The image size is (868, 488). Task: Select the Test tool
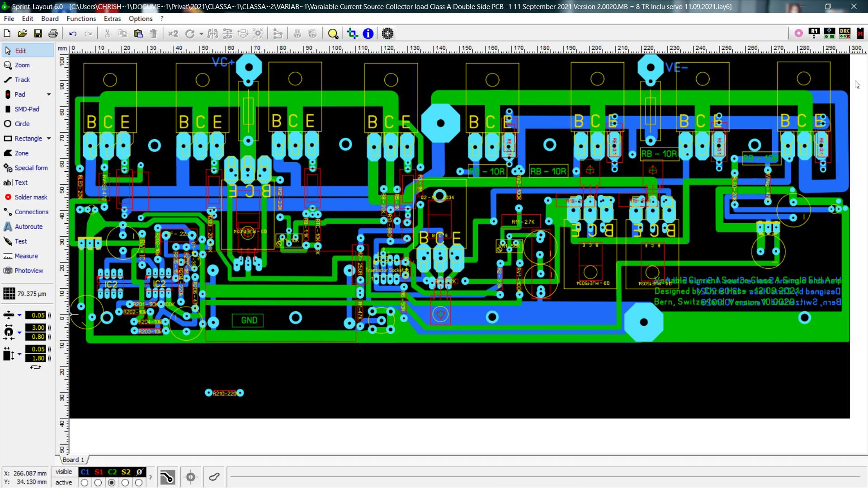pyautogui.click(x=28, y=241)
